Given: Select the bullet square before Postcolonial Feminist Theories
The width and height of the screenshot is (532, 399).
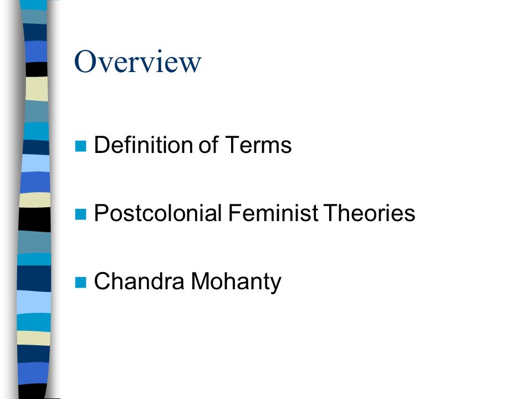Looking at the screenshot, I should pyautogui.click(x=80, y=214).
